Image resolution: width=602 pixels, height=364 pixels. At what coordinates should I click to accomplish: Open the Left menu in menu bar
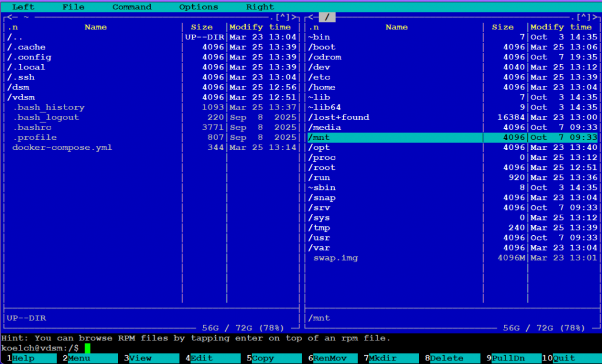coord(23,7)
